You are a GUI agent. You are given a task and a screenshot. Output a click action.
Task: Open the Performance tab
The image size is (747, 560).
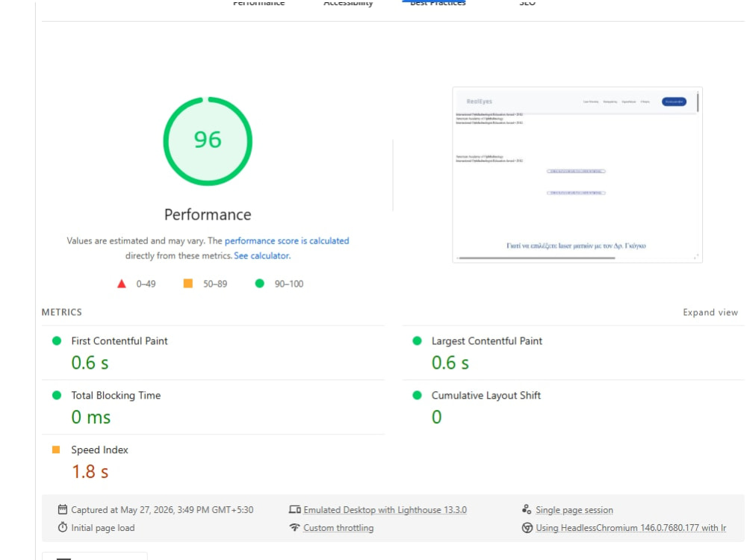(258, 3)
